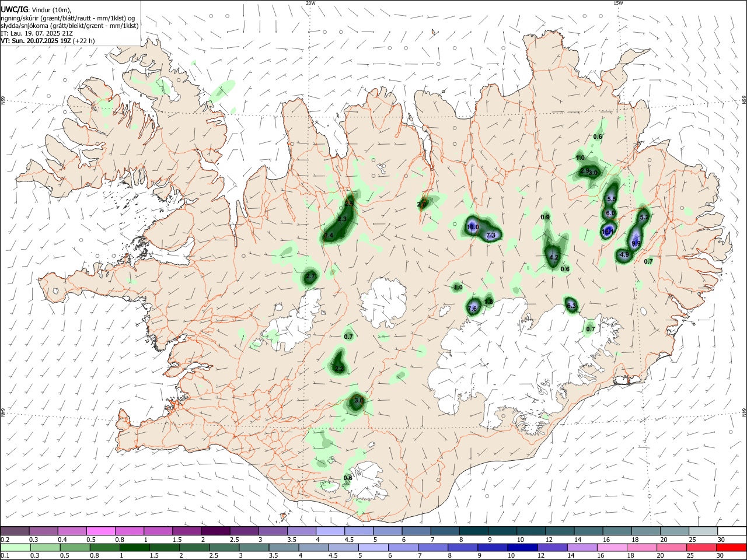Click the 15W longitude label
Viewport: 747px width, 560px height.
click(618, 3)
